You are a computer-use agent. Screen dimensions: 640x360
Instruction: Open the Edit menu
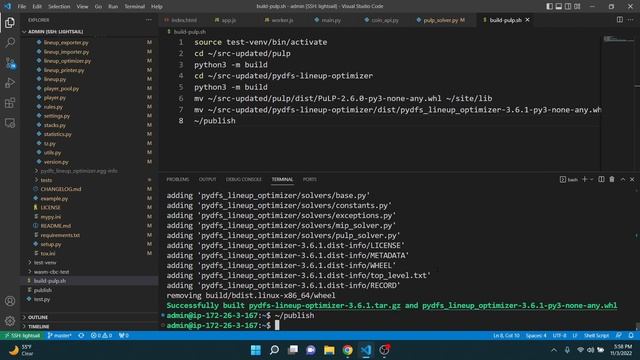[x=37, y=7]
